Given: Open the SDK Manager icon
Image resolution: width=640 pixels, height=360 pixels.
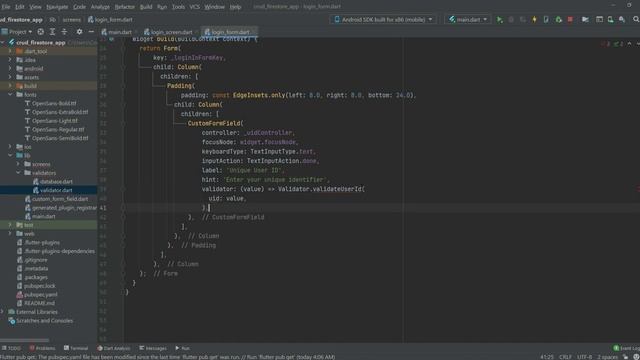Looking at the screenshot, I should point(622,20).
